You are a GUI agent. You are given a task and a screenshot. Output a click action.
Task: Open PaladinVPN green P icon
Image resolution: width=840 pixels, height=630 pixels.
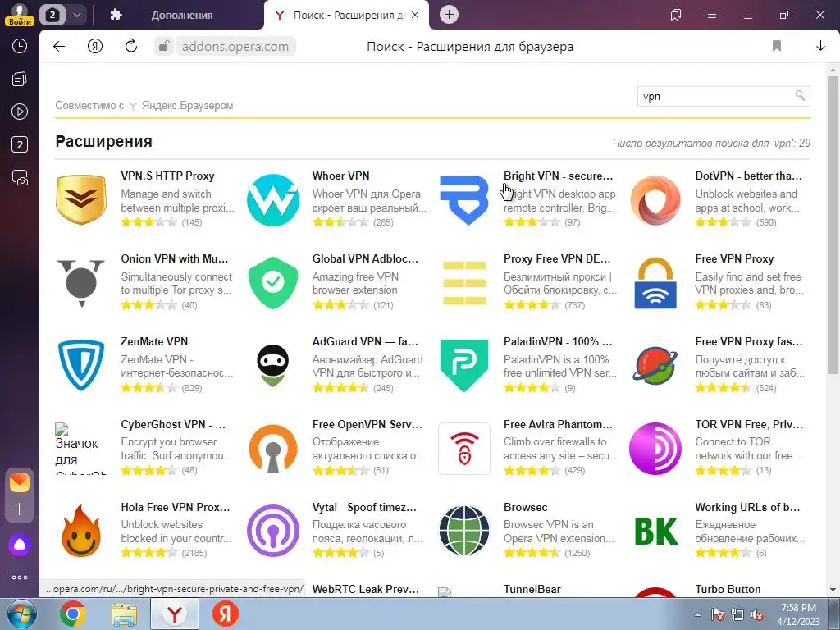pos(464,365)
